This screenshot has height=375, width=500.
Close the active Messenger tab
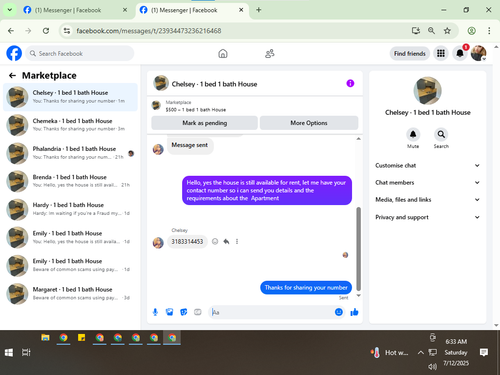click(241, 10)
